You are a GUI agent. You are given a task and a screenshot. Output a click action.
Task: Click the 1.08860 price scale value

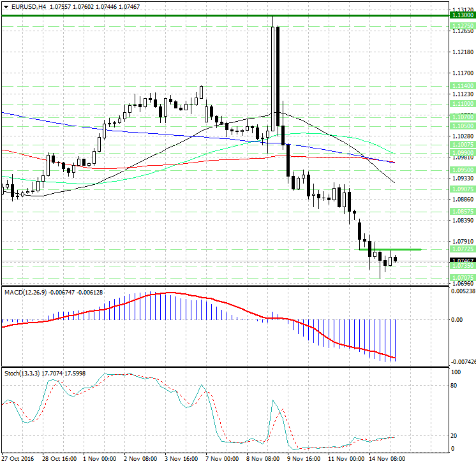(463, 200)
